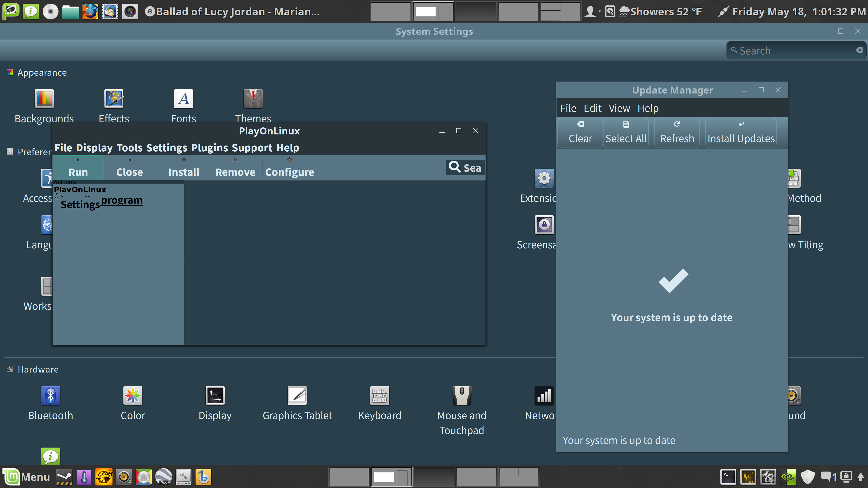Click the user icon in top panel

coord(590,12)
